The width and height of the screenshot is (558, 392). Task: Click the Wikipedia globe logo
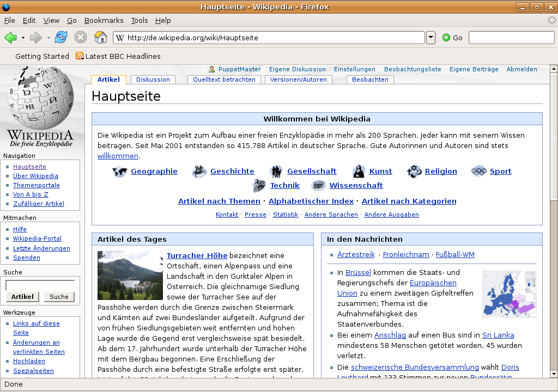(x=40, y=97)
